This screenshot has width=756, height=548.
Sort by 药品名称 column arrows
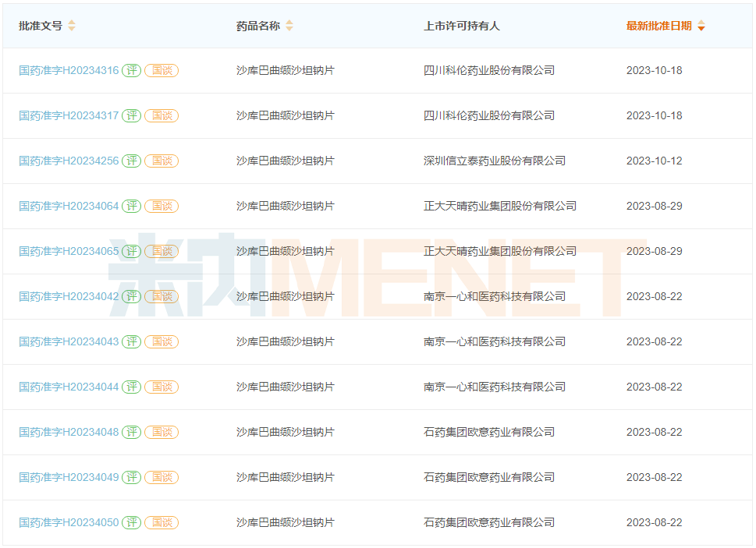pyautogui.click(x=289, y=26)
